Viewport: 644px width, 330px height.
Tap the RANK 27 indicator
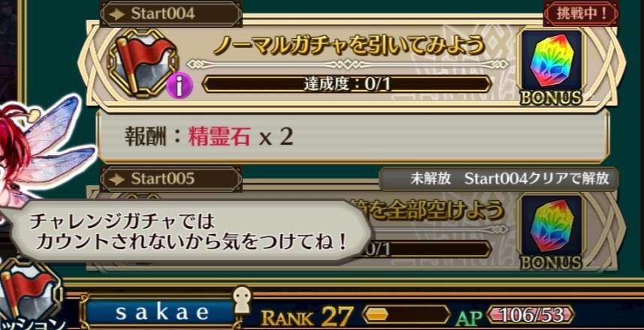307,316
